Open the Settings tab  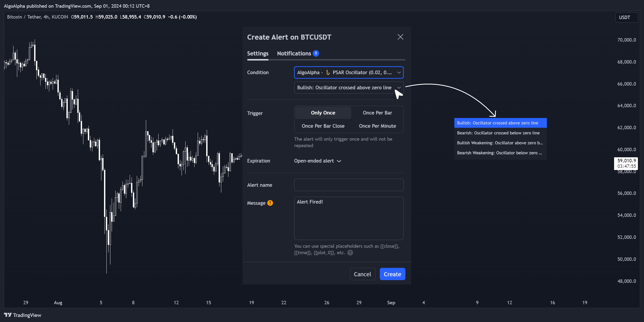[258, 53]
